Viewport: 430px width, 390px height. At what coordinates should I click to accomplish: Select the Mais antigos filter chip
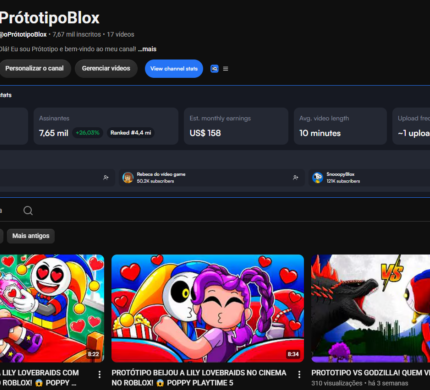[31, 236]
